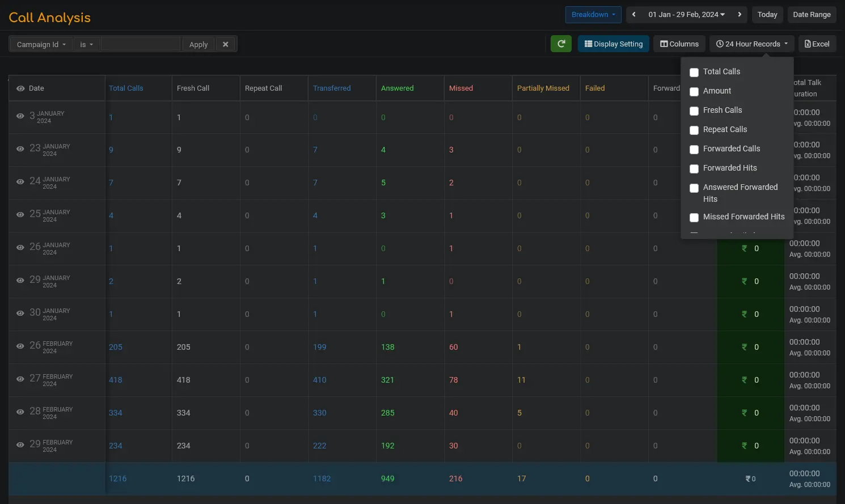Toggle eye icon for 26 February row

pyautogui.click(x=20, y=346)
